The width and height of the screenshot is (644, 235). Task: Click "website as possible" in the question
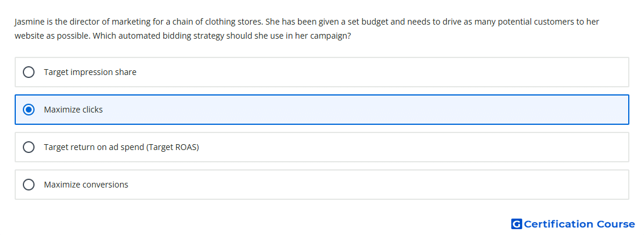tap(53, 36)
